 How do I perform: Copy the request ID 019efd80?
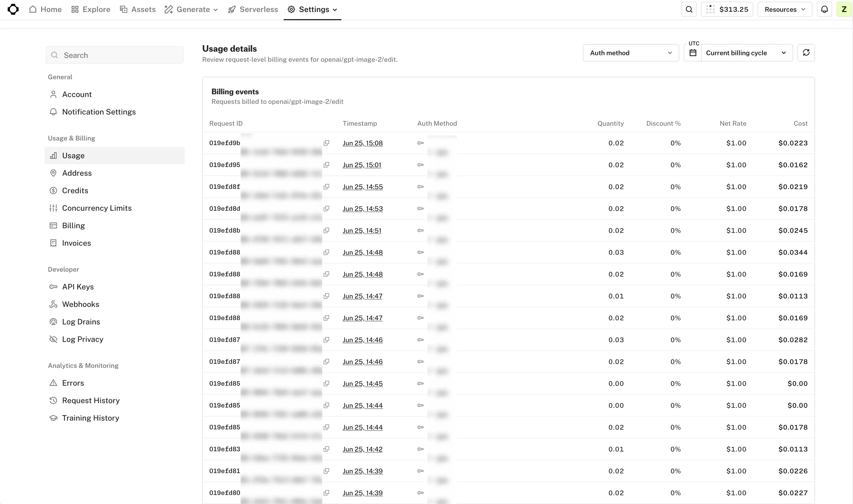326,493
